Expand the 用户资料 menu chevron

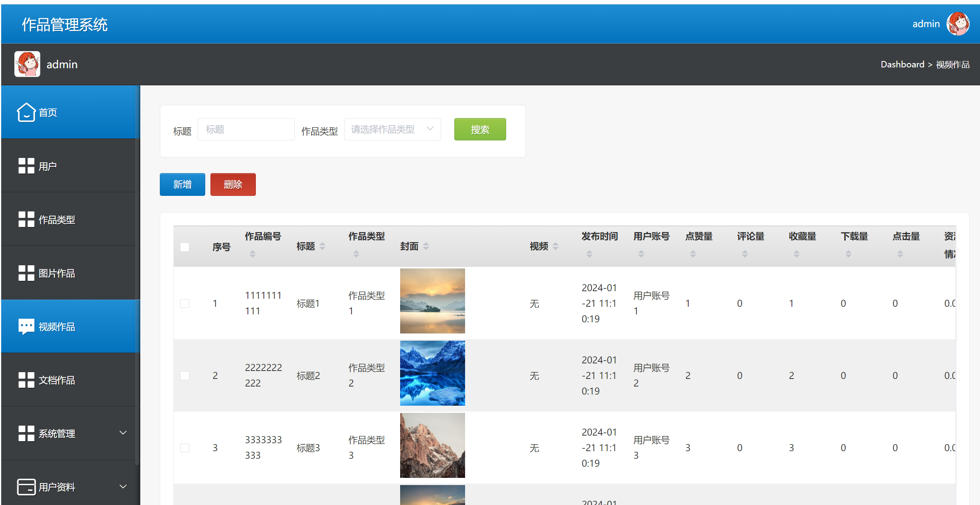pyautogui.click(x=123, y=487)
